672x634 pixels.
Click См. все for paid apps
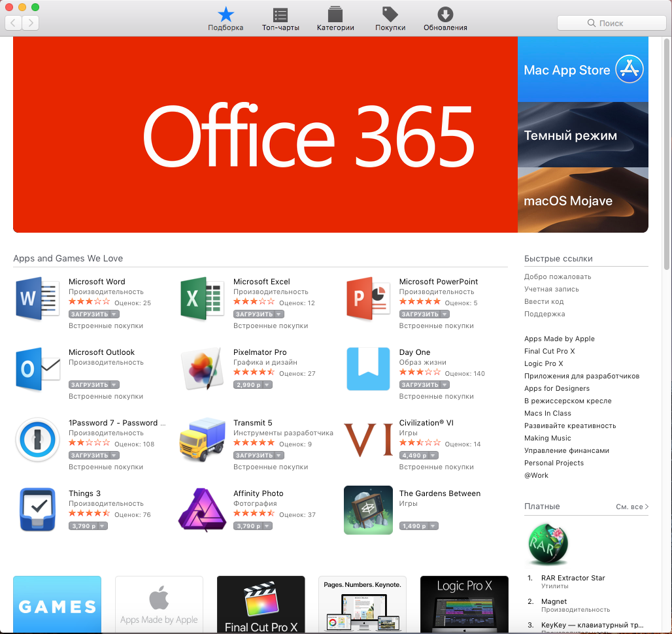(632, 507)
